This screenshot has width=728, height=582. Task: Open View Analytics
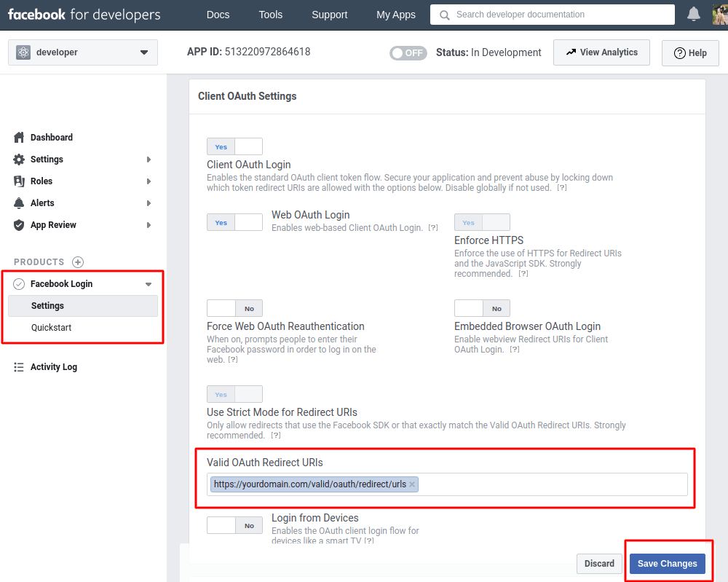click(x=601, y=52)
